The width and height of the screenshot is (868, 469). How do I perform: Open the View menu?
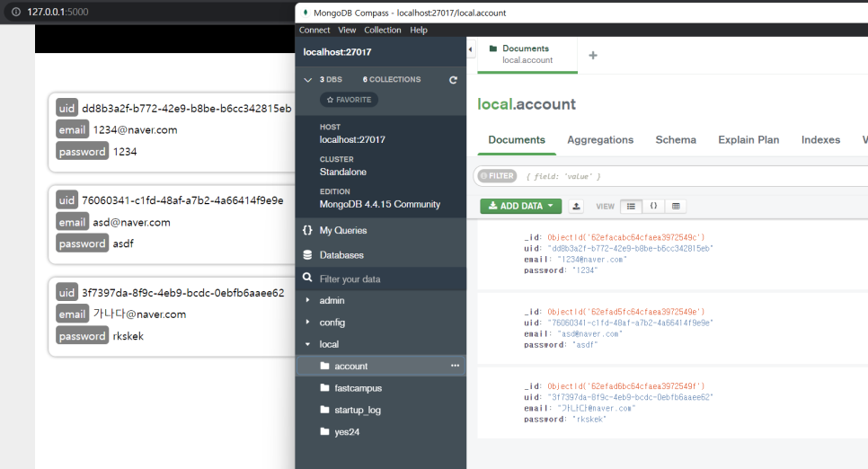tap(347, 30)
